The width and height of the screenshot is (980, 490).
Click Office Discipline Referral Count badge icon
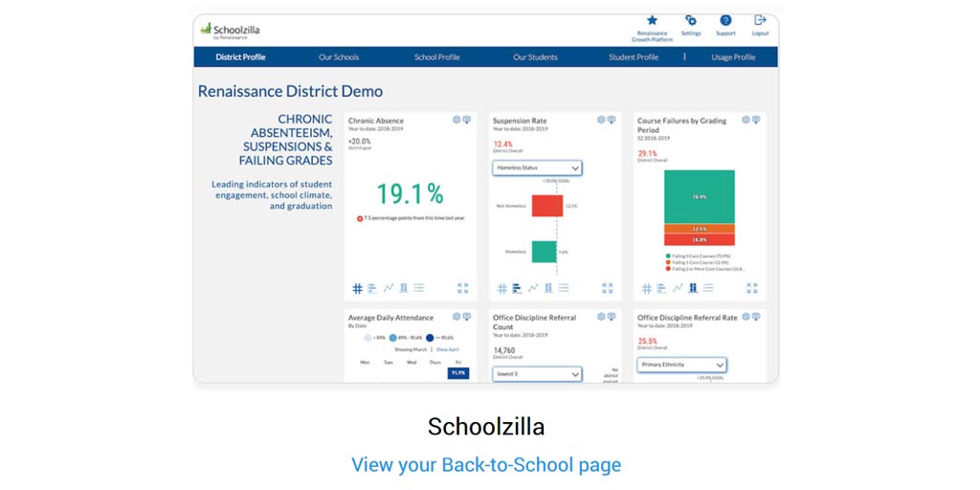click(612, 316)
